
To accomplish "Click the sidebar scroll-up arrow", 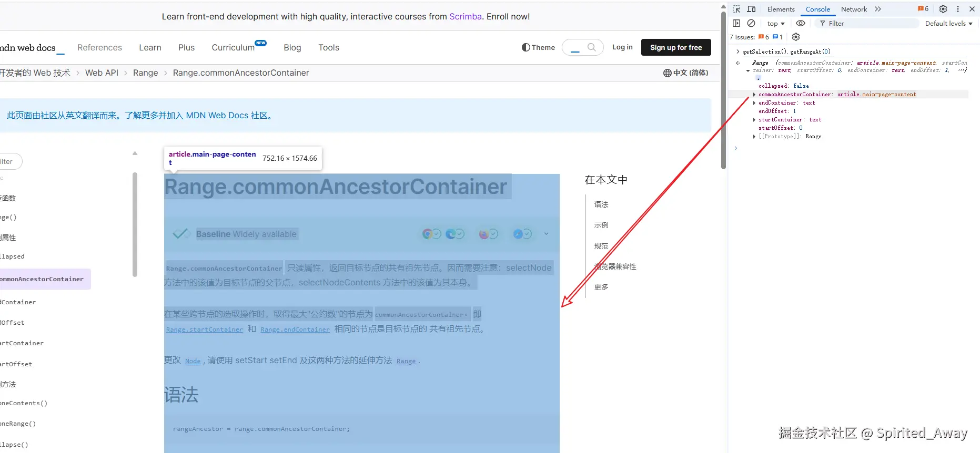I will (135, 153).
